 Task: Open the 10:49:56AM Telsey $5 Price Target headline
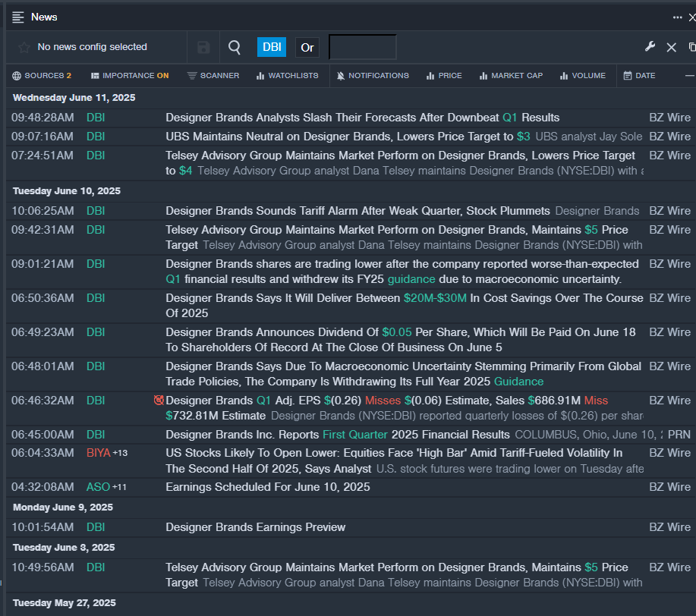click(x=397, y=575)
